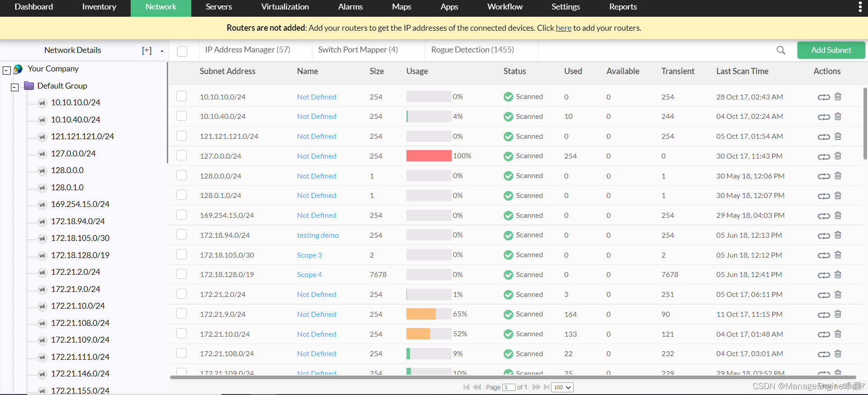868x395 pixels.
Task: Delete subnet 172.18.94.0/24 using trash icon
Action: point(838,235)
